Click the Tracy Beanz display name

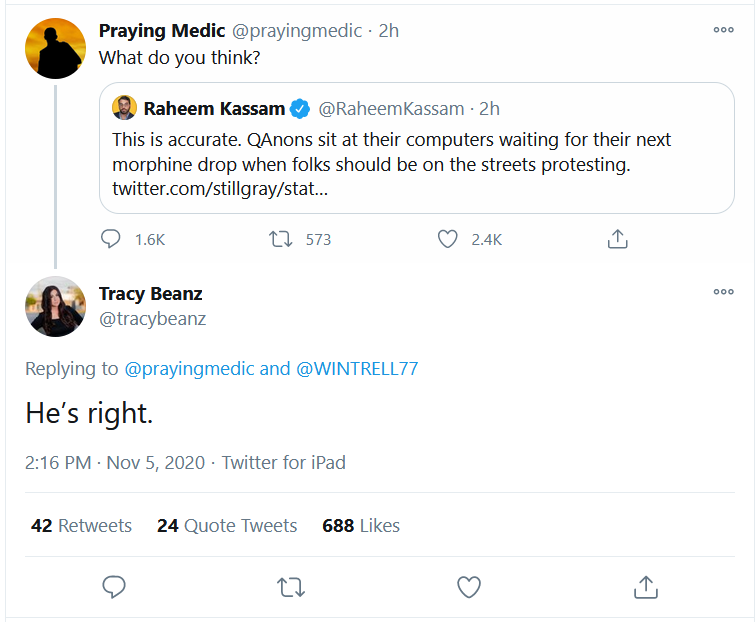[x=150, y=294]
